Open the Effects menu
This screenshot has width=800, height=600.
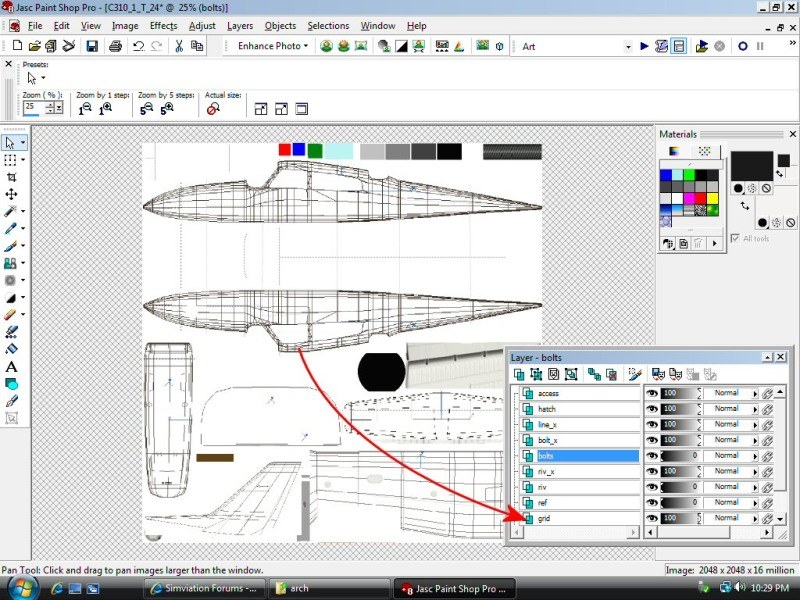(x=163, y=25)
